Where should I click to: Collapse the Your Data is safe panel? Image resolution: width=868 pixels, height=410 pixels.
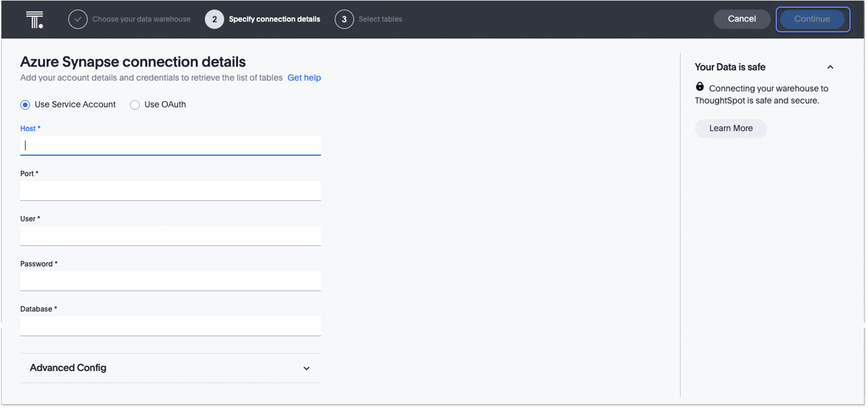click(x=830, y=67)
